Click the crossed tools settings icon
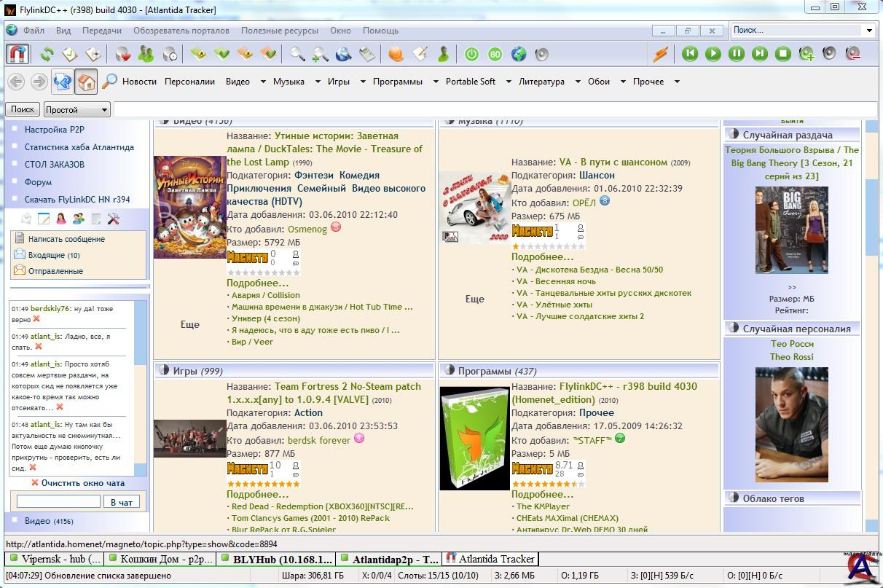Screen dimensions: 883x588 pos(113,219)
